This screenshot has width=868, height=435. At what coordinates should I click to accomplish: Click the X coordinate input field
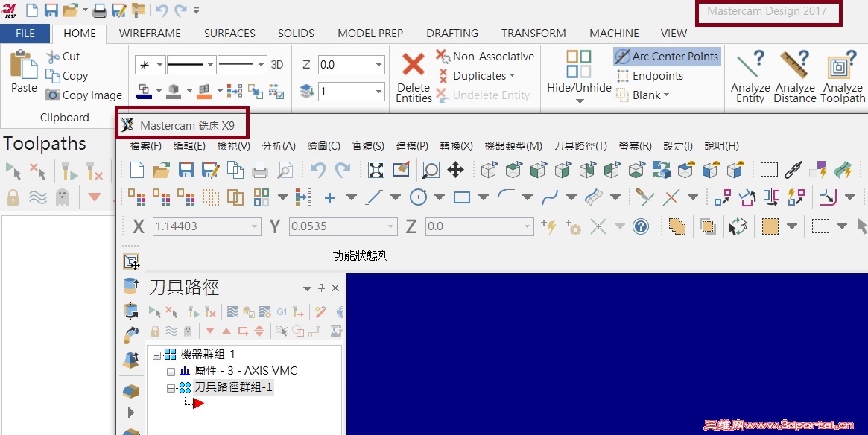pyautogui.click(x=206, y=226)
